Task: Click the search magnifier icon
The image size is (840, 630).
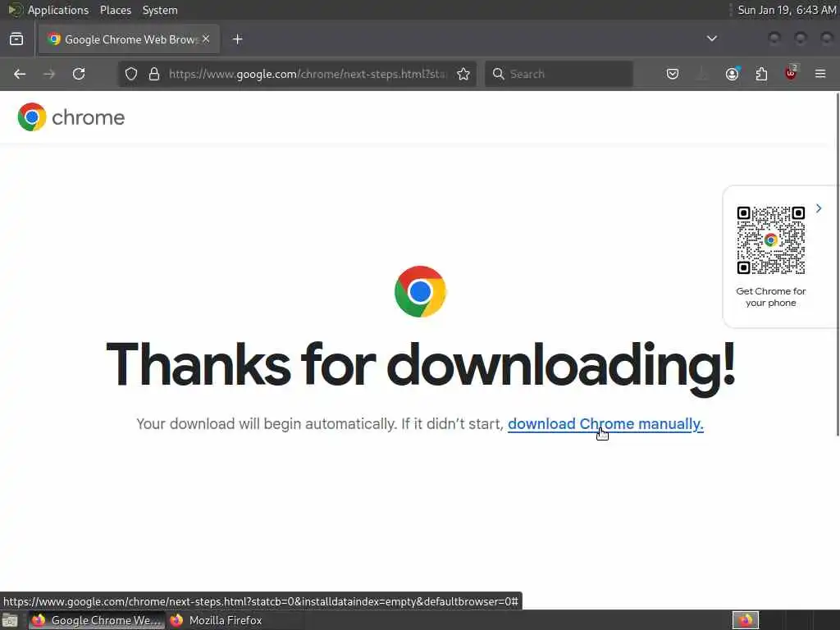Action: 498,74
